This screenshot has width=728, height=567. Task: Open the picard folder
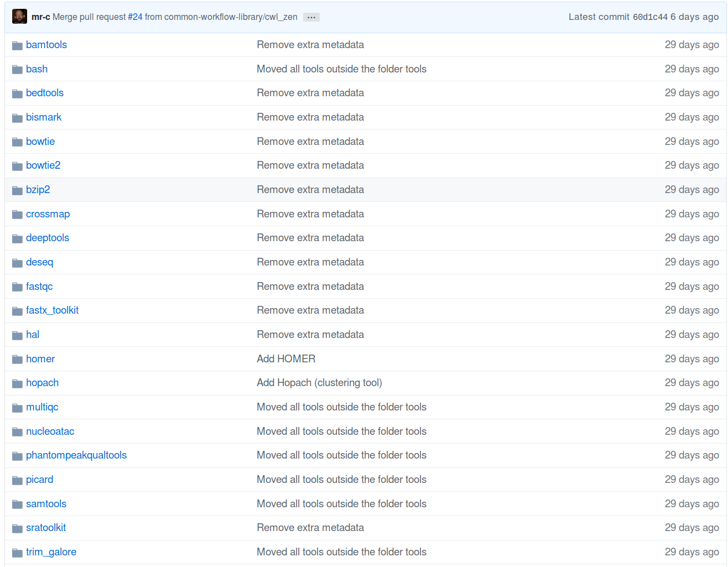40,480
